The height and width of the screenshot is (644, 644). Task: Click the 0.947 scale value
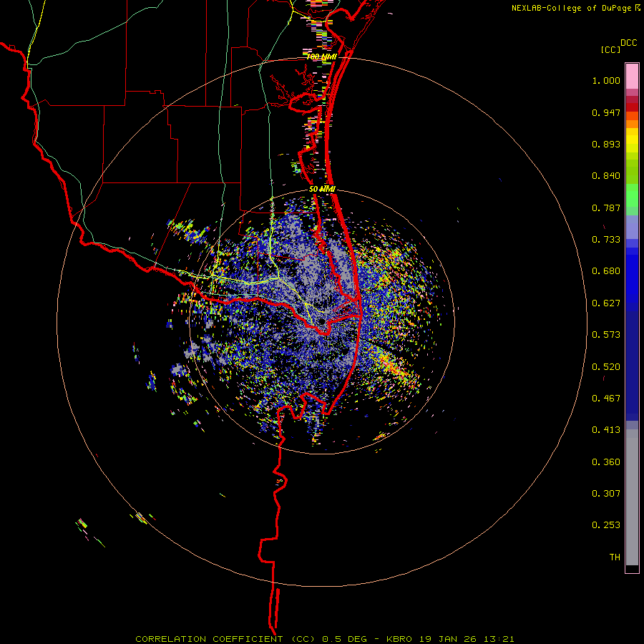pos(606,112)
